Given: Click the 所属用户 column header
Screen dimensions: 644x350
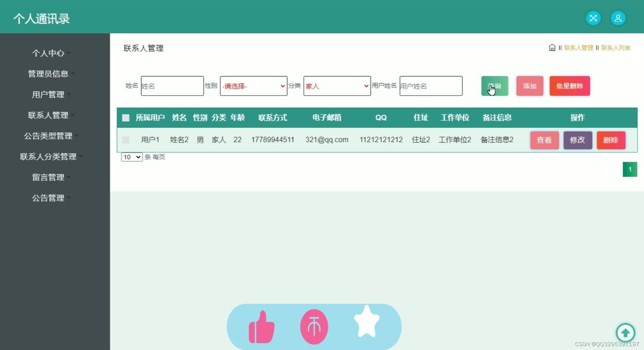Looking at the screenshot, I should coord(150,118).
